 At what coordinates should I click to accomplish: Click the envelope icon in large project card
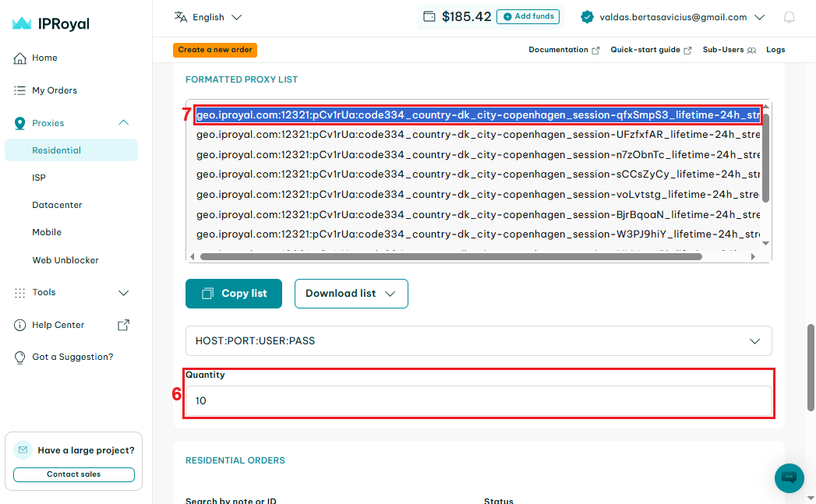23,450
